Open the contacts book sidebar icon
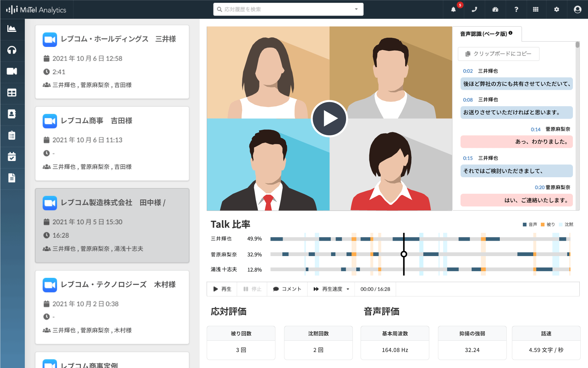The height and width of the screenshot is (368, 588). pos(12,114)
